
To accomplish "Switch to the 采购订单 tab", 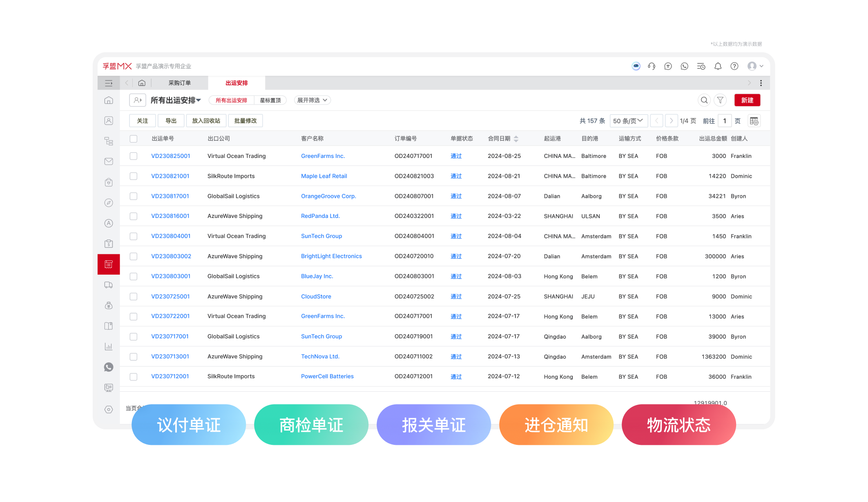I will (x=180, y=82).
